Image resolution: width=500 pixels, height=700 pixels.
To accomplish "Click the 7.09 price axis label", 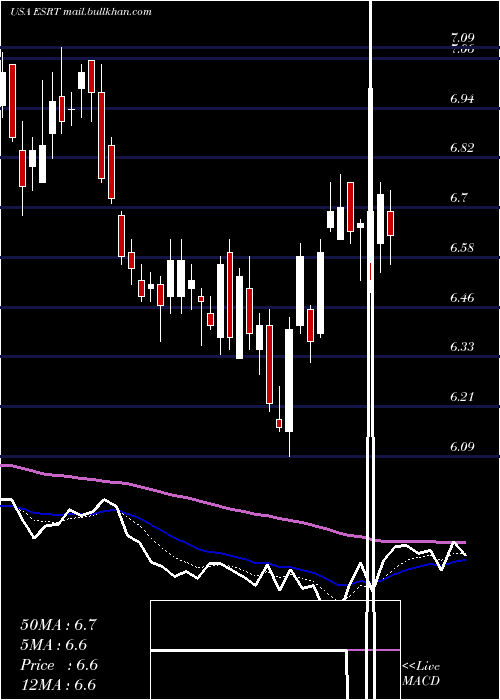I will (x=462, y=38).
